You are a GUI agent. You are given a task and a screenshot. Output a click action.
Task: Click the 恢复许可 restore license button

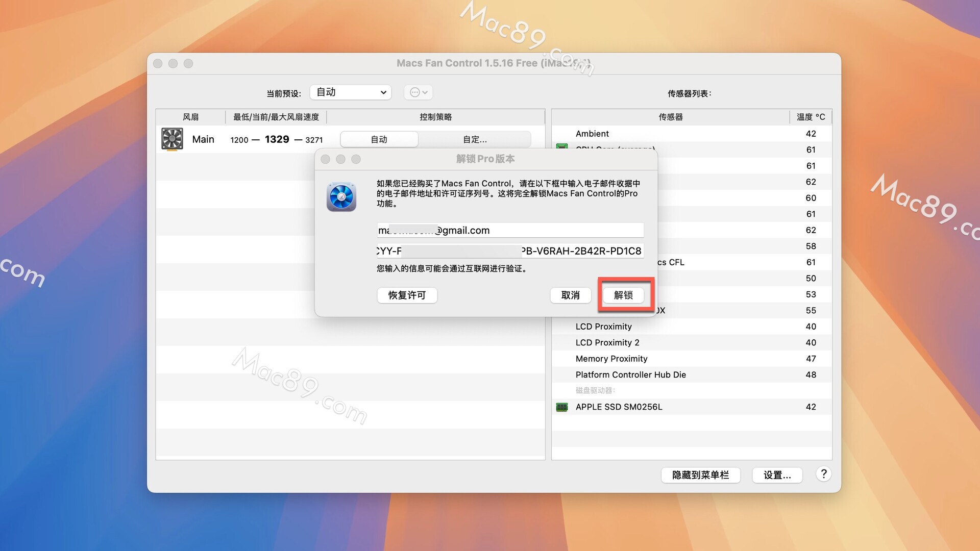coord(407,295)
